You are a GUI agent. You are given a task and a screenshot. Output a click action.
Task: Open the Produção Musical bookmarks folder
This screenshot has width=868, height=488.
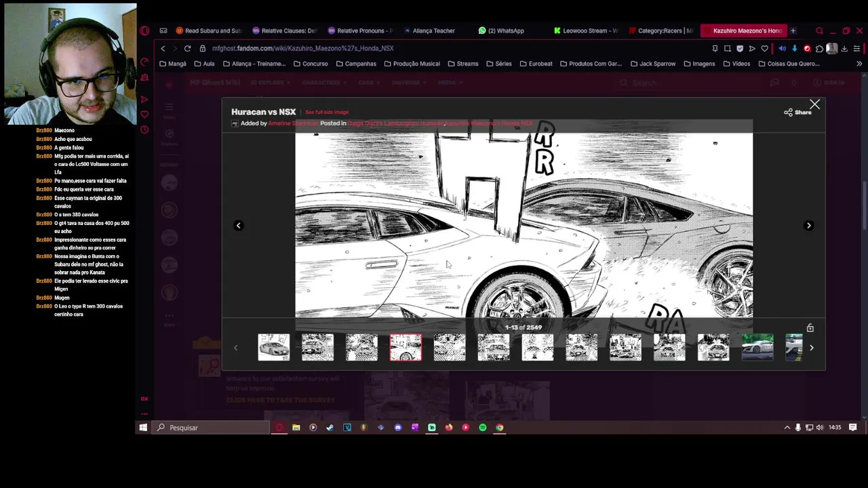tap(412, 64)
